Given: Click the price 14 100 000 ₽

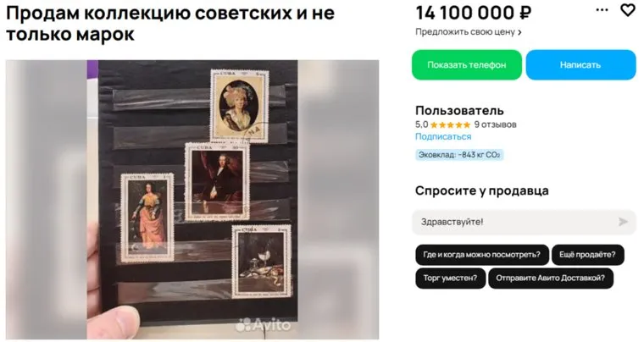Looking at the screenshot, I should [x=473, y=14].
